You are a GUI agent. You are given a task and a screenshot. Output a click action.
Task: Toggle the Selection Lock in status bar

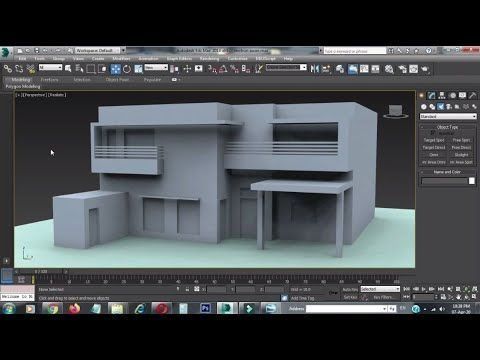pyautogui.click(x=187, y=289)
